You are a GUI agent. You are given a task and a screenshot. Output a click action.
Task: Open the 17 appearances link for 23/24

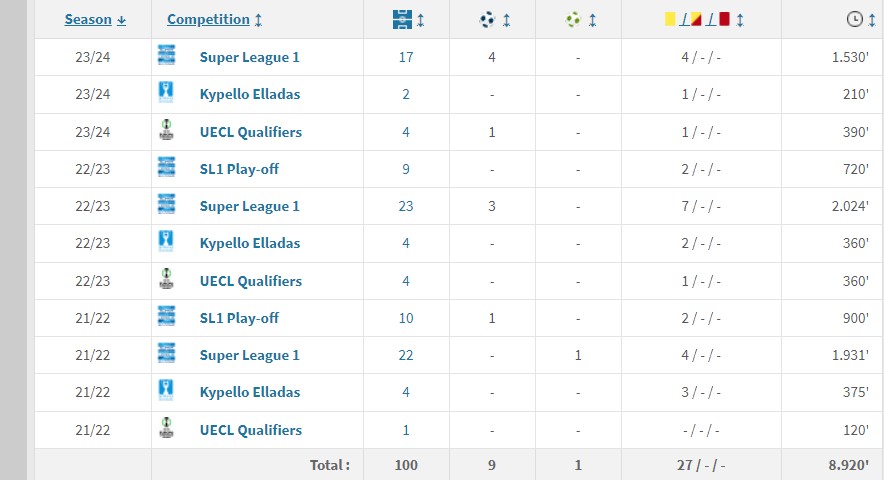tap(406, 58)
